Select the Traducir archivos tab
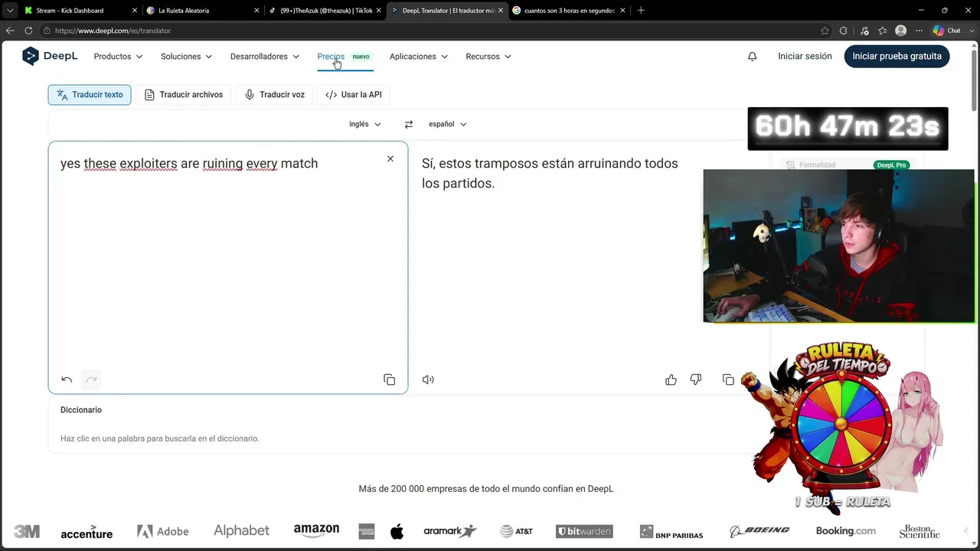The height and width of the screenshot is (551, 980). [x=184, y=95]
